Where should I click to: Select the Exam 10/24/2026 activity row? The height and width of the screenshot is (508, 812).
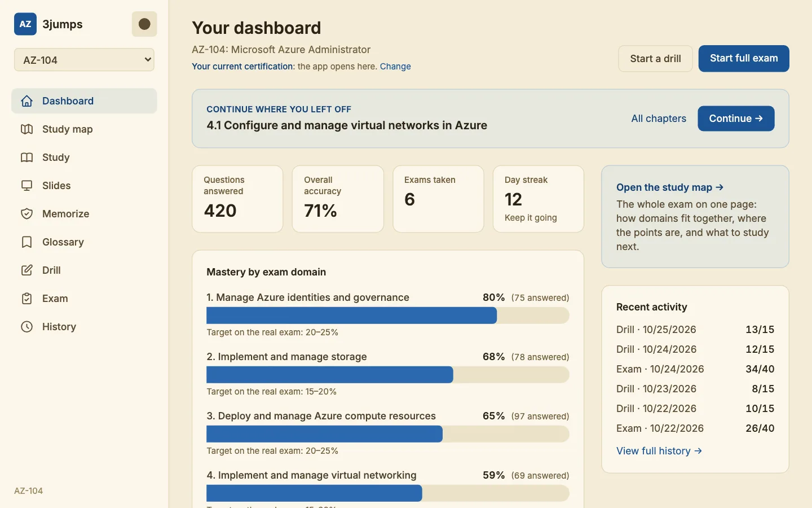click(x=695, y=369)
